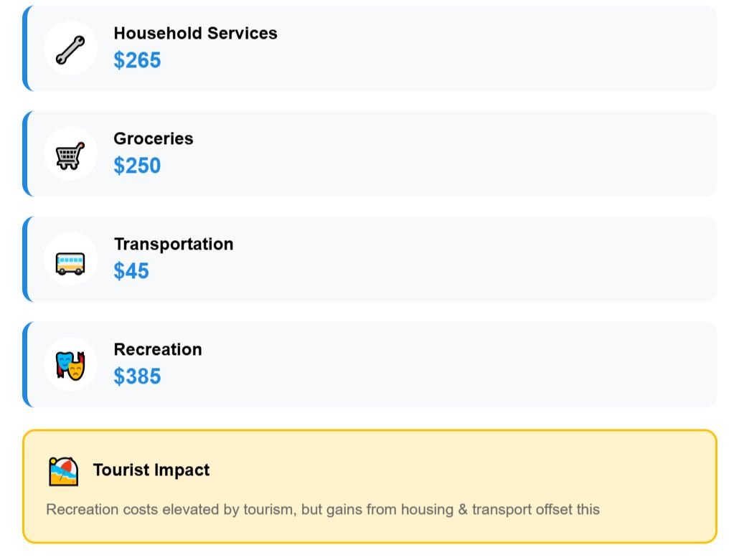Click the $45 Transportation amount

pos(131,271)
